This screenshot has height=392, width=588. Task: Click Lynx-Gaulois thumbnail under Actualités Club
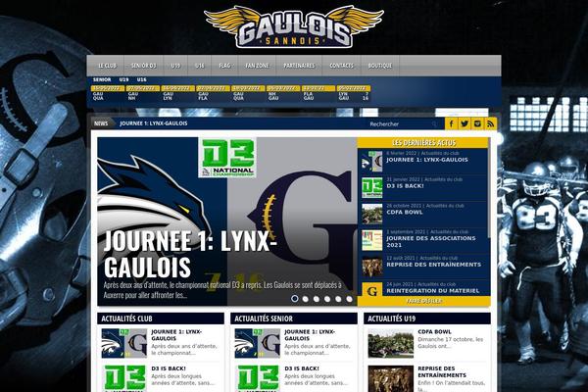pyautogui.click(x=124, y=343)
